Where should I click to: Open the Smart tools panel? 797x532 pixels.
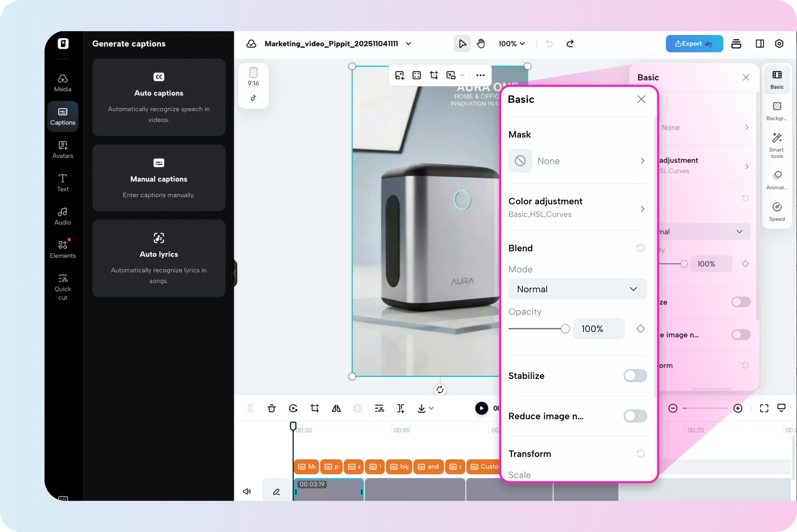(776, 144)
